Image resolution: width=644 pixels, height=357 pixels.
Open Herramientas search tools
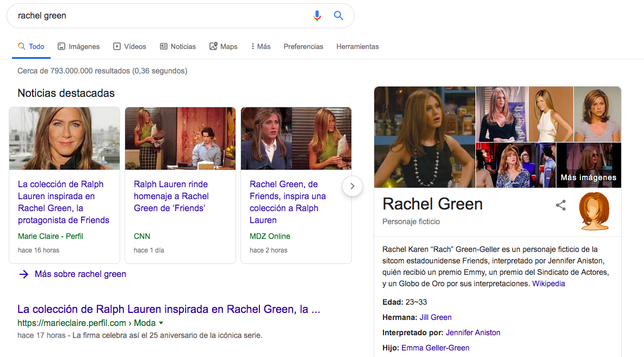[357, 46]
